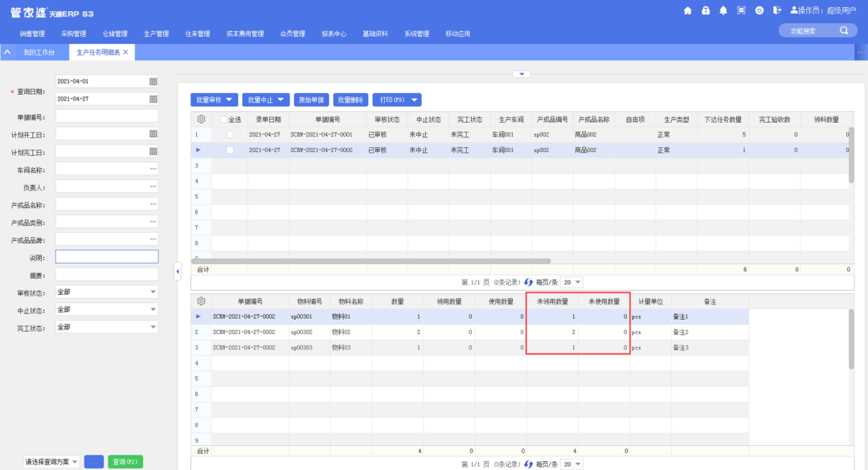Click the 批量删除 button
The image size is (868, 470).
[350, 100]
